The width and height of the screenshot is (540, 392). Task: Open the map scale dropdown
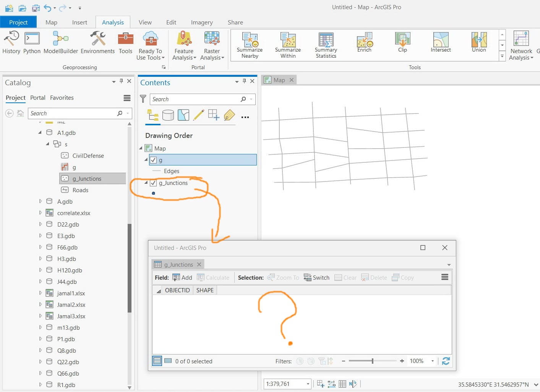pos(308,384)
